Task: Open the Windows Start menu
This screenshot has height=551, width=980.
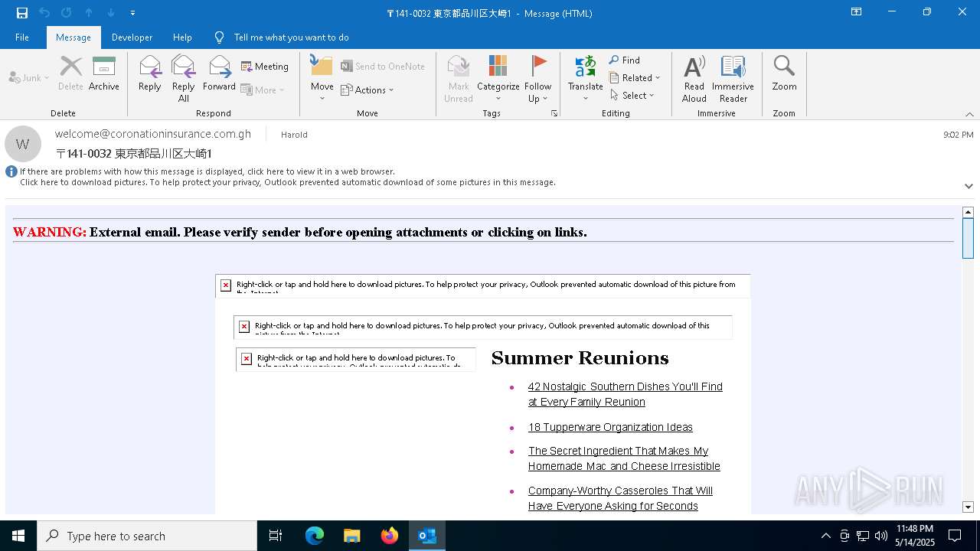Action: [x=18, y=536]
